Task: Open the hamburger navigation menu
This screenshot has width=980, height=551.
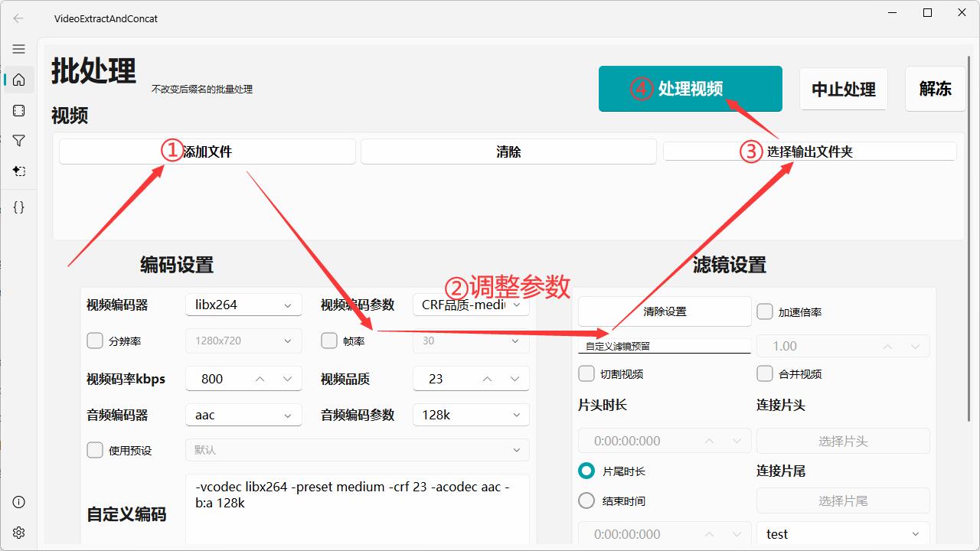Action: point(18,49)
